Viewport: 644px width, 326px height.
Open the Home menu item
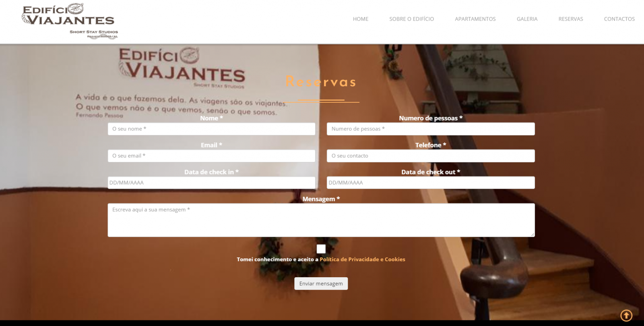tap(360, 19)
